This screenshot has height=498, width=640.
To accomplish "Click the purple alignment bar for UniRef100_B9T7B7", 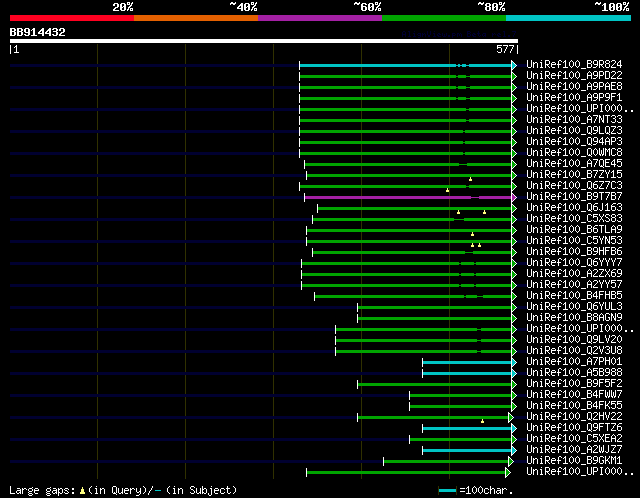I will coord(408,198).
